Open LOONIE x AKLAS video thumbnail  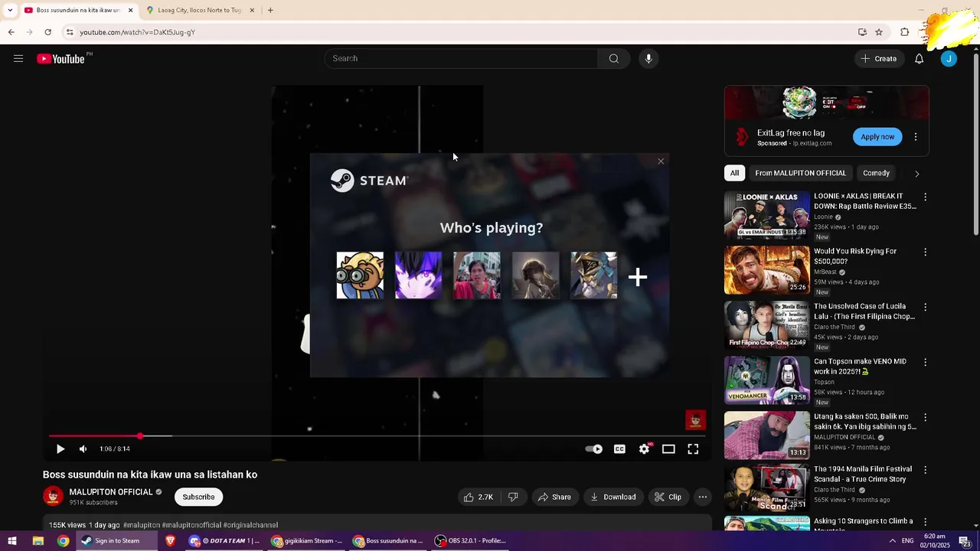[x=766, y=214]
